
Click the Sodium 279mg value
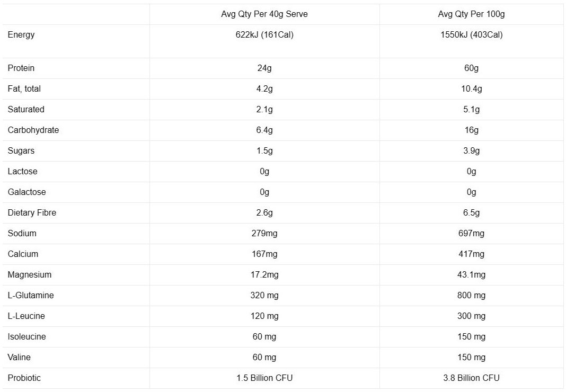(x=264, y=233)
